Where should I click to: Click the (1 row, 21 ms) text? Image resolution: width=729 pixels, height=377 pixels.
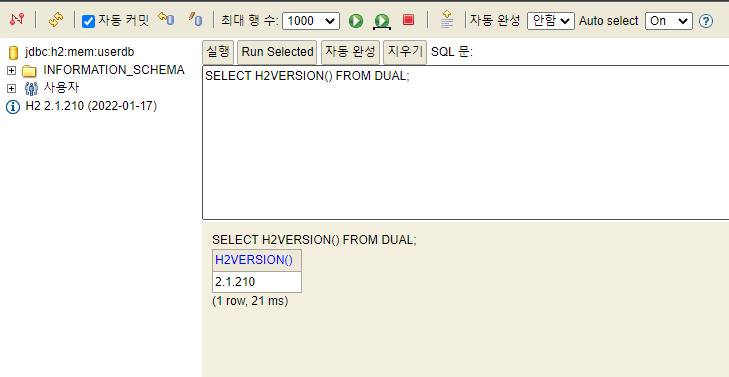coord(250,301)
